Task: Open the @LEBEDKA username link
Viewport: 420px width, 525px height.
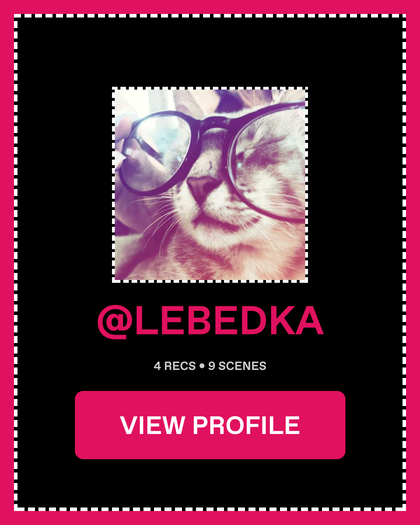Action: (x=210, y=321)
